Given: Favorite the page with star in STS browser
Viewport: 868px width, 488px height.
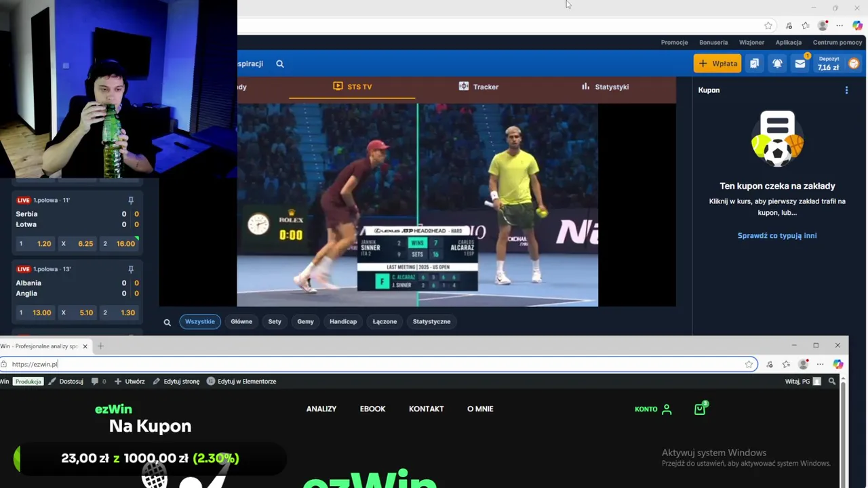Looking at the screenshot, I should [x=768, y=26].
